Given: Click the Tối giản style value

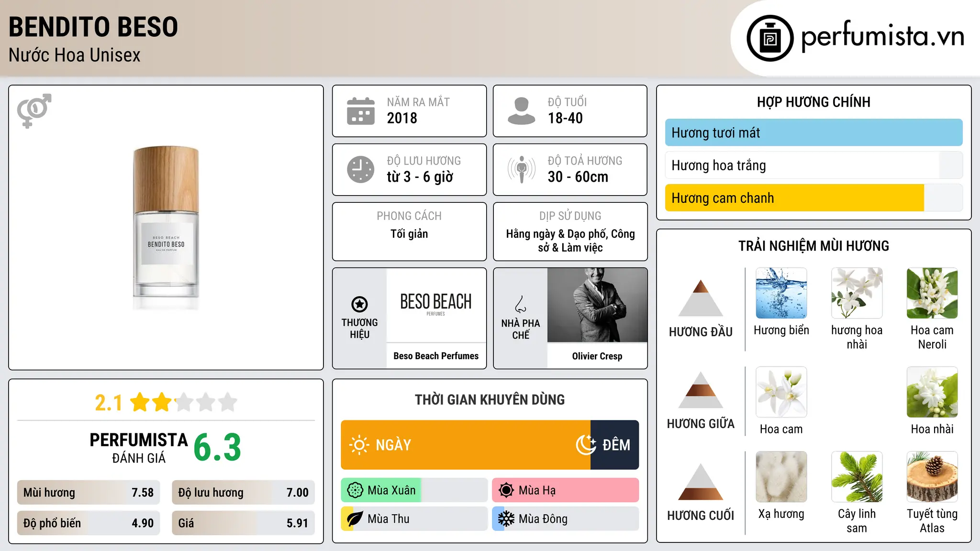Looking at the screenshot, I should pyautogui.click(x=409, y=234).
